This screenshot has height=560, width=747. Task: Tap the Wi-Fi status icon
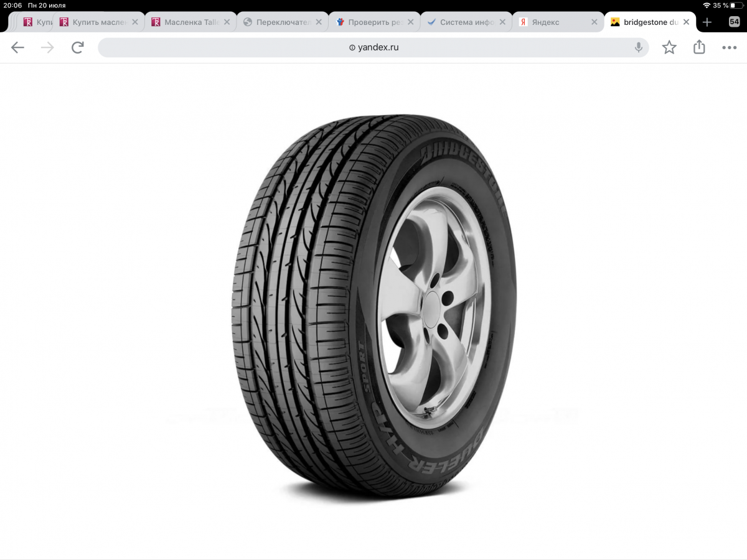[707, 5]
